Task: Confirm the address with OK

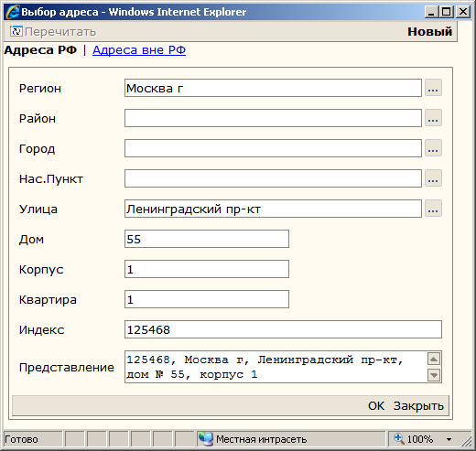Action: (x=376, y=406)
